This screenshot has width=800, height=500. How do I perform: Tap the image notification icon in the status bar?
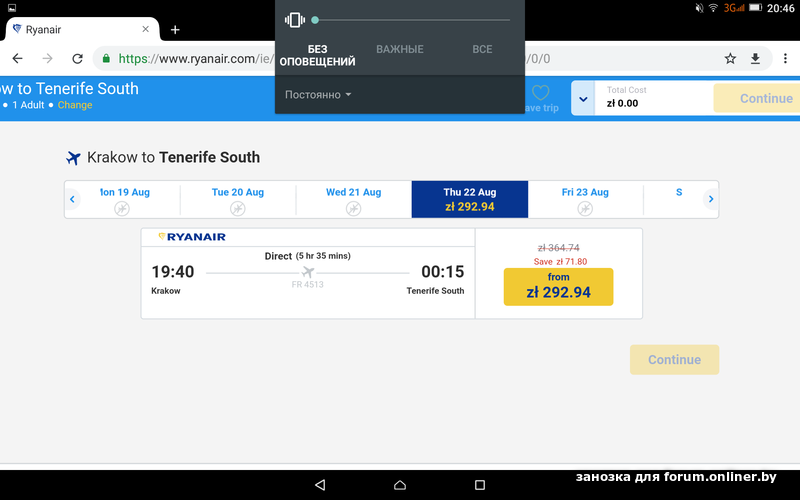coord(12,8)
